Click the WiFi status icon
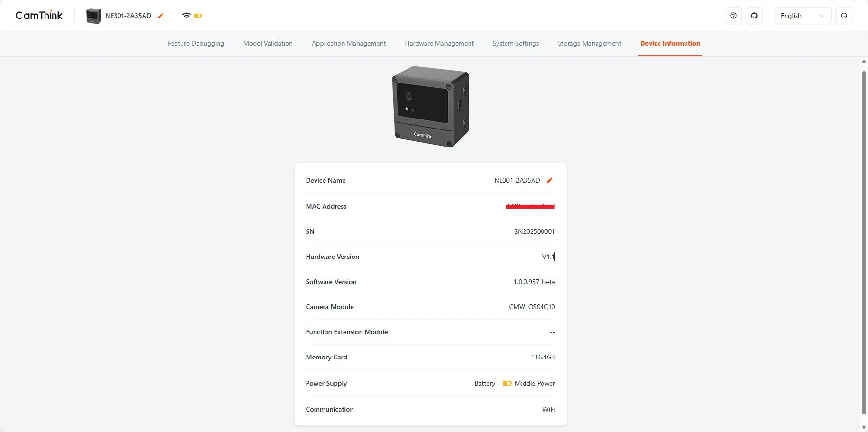This screenshot has width=868, height=432. click(x=186, y=16)
